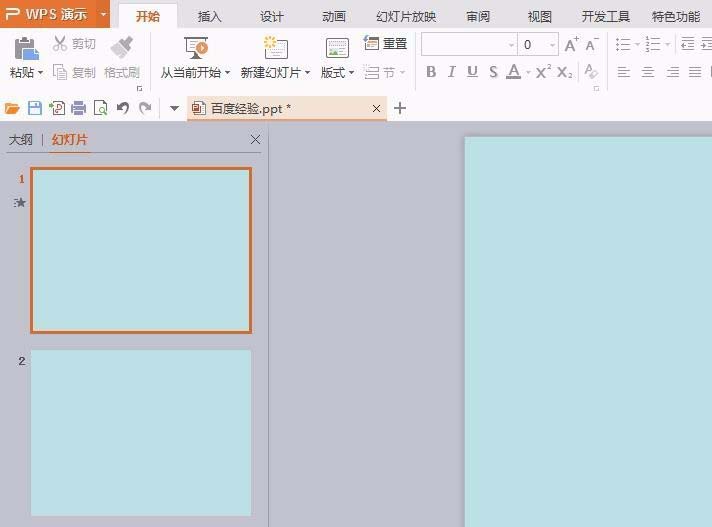Image resolution: width=712 pixels, height=527 pixels.
Task: Click the New Slide (新建幻灯片) icon
Action: pos(276,48)
